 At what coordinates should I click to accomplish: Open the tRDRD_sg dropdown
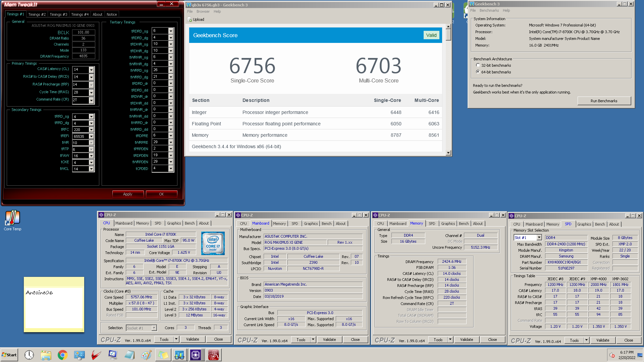click(171, 31)
